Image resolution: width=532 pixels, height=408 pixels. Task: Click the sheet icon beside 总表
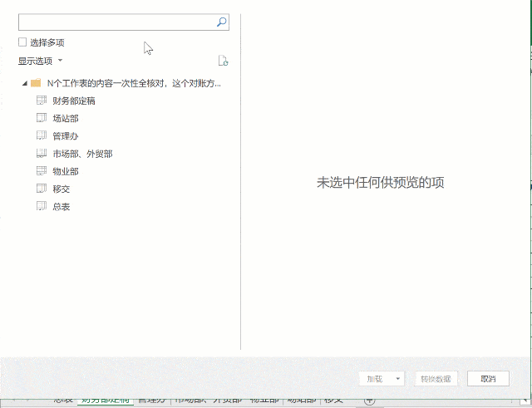[42, 206]
